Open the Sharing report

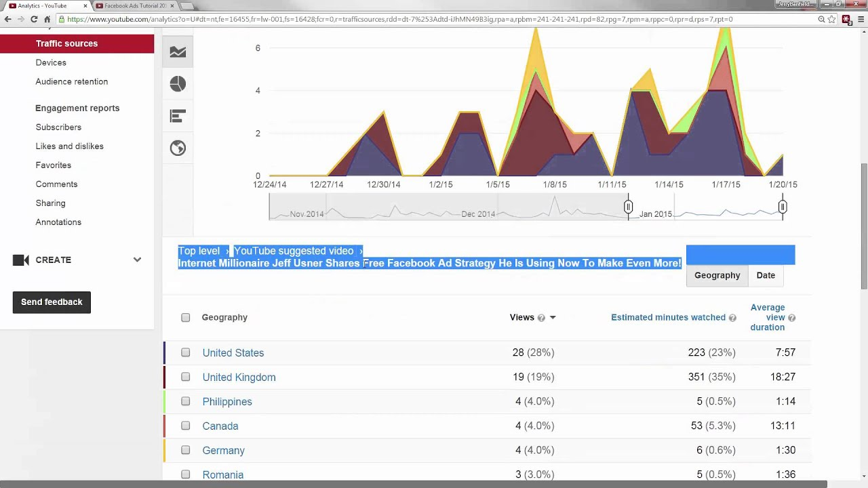(x=51, y=203)
